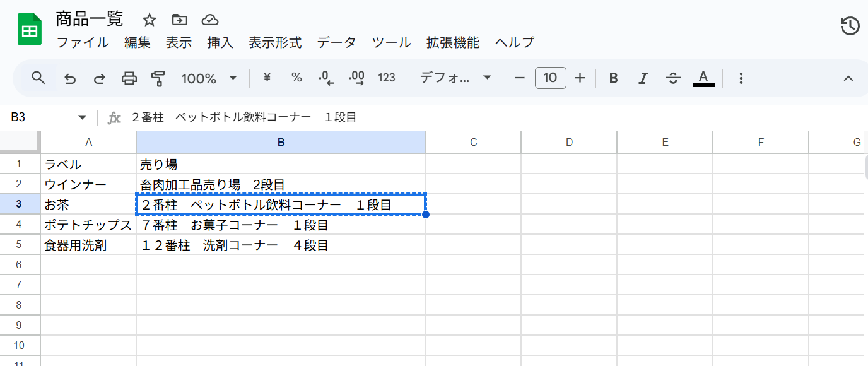The width and height of the screenshot is (868, 366).
Task: Open the 拡張機能 menu
Action: pyautogui.click(x=453, y=43)
